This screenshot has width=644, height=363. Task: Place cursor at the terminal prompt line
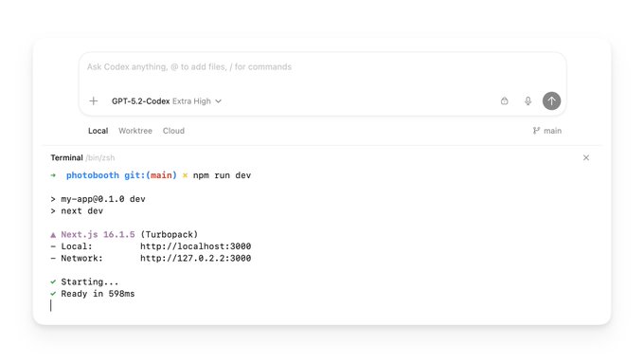[51, 305]
